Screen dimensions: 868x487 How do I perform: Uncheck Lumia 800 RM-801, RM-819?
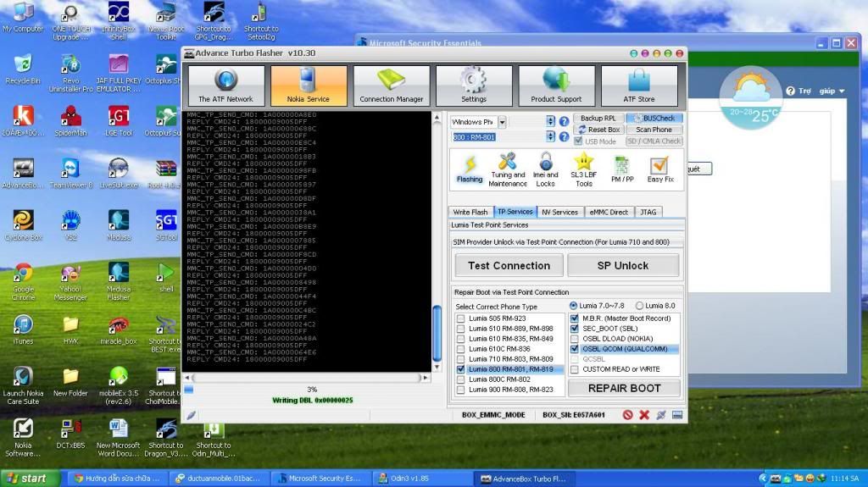click(x=460, y=369)
